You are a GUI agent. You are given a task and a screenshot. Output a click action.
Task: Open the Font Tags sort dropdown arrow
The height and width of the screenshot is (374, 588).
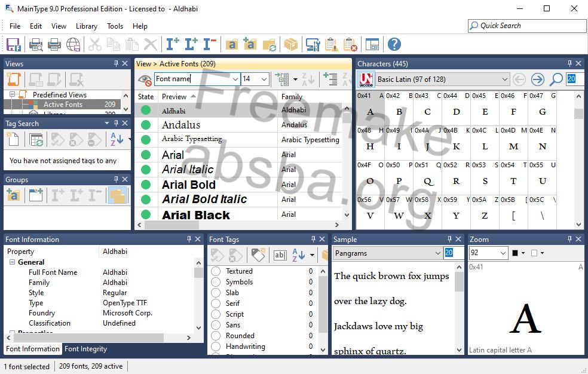click(312, 255)
